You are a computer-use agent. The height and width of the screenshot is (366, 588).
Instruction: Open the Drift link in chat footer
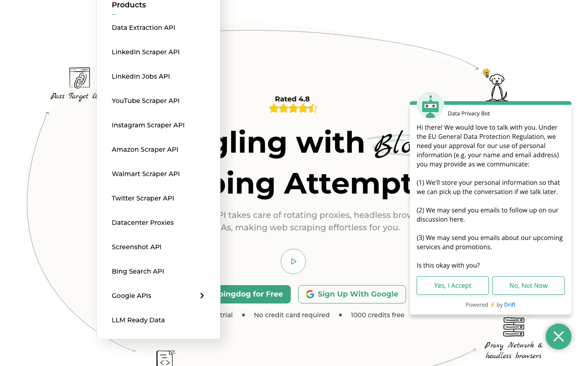(510, 304)
